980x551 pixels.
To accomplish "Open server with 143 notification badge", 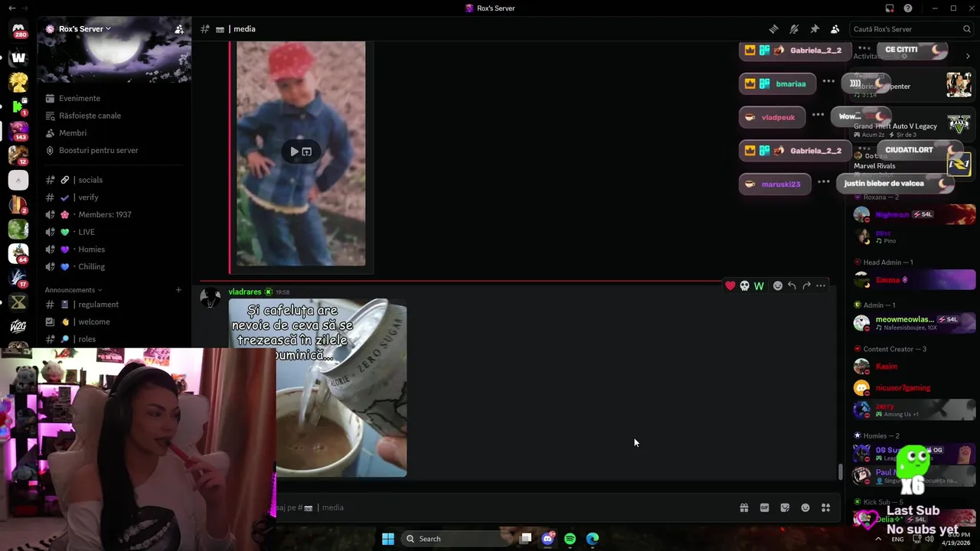I will coord(18,131).
